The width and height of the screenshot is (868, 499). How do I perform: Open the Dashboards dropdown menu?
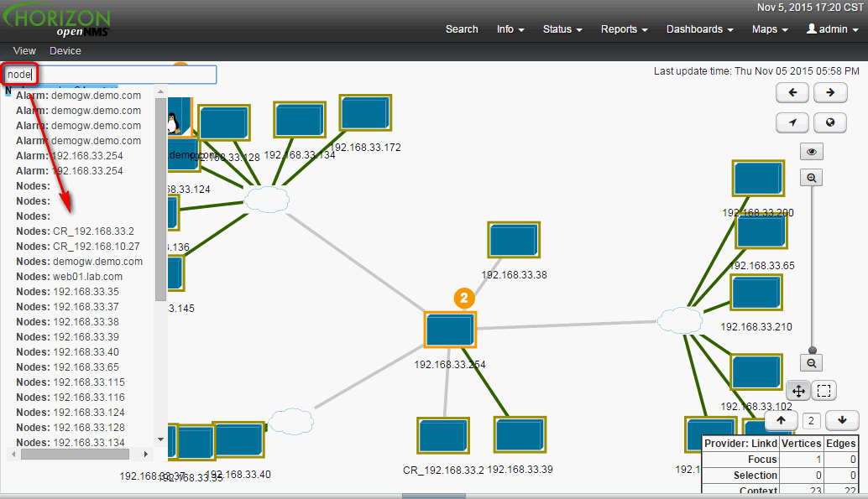(x=700, y=29)
